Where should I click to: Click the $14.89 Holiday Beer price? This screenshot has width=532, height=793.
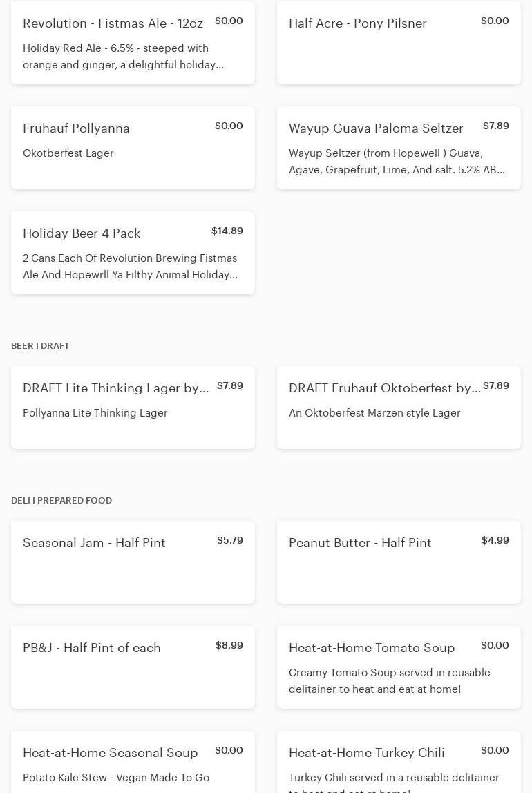(227, 231)
